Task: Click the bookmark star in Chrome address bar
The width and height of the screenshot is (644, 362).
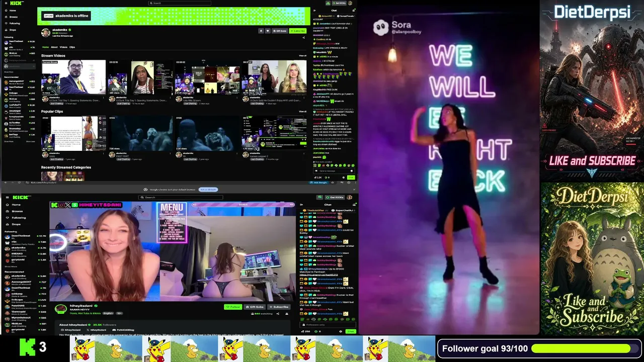Action: [333, 183]
